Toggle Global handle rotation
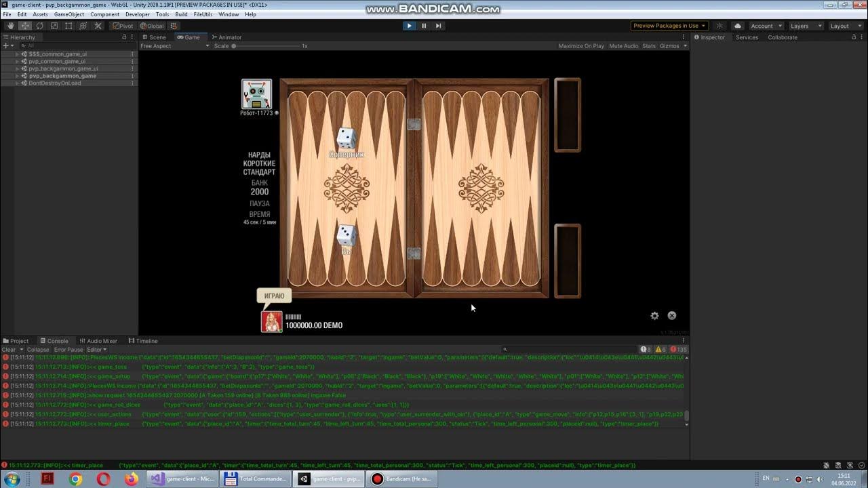The image size is (868, 488). pyautogui.click(x=152, y=26)
